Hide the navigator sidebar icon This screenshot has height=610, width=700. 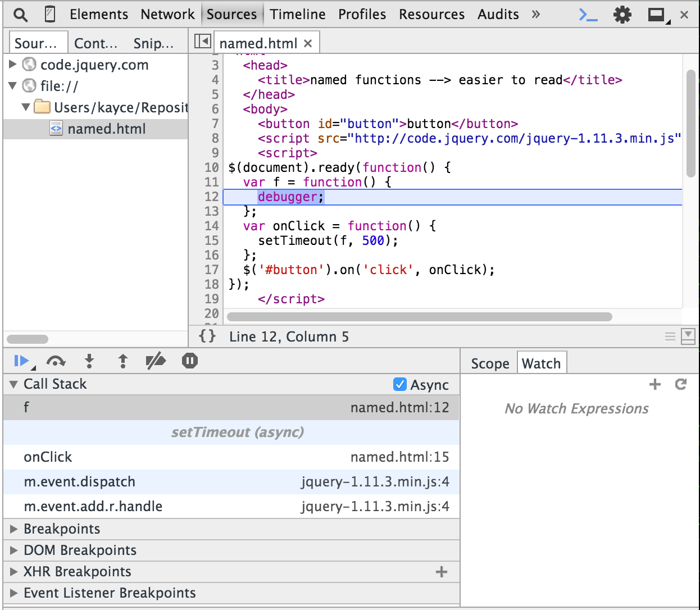pos(202,41)
